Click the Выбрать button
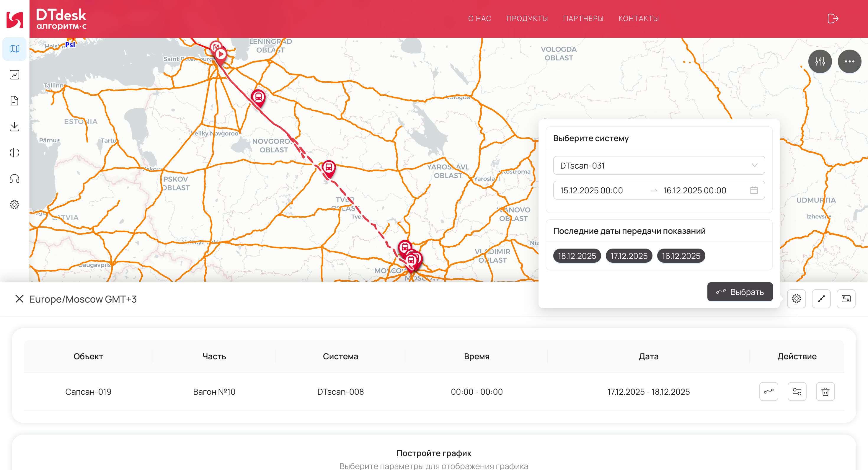868x470 pixels. (x=740, y=292)
